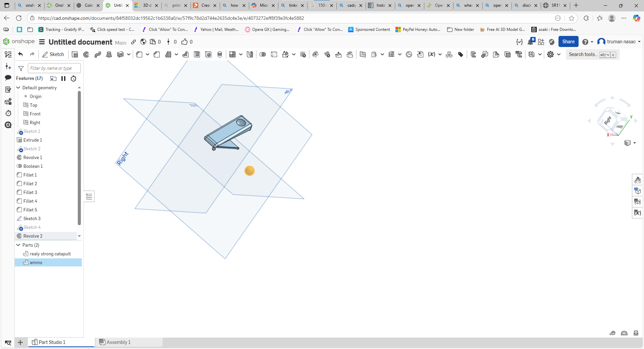Choose the Loft tool

[109, 54]
